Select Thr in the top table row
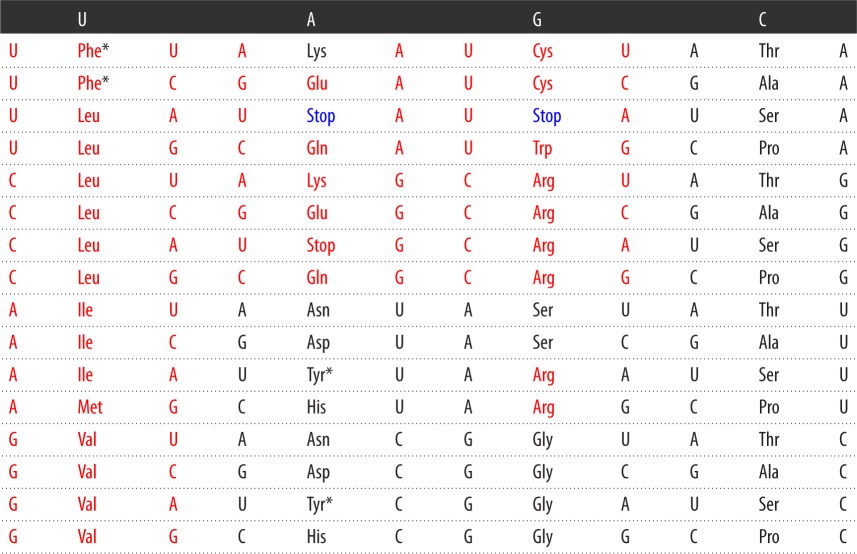Screen dimensions: 857x554 pos(768,50)
